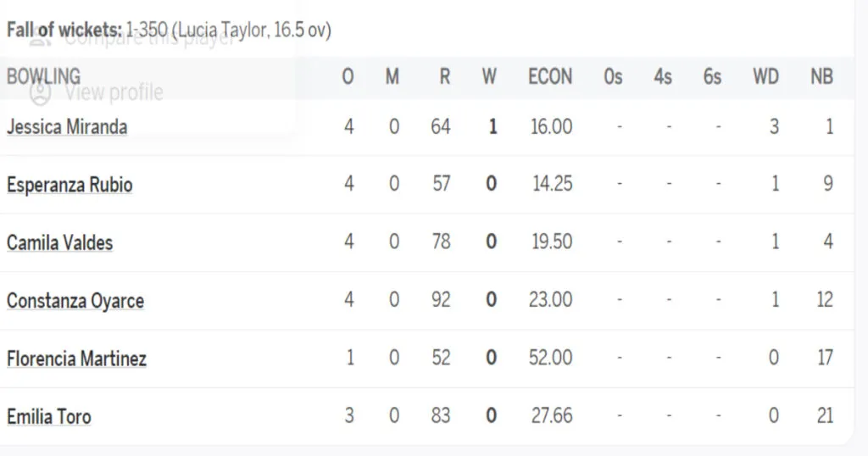Image resolution: width=868 pixels, height=456 pixels.
Task: Open Camila Valdes player page
Action: point(60,242)
